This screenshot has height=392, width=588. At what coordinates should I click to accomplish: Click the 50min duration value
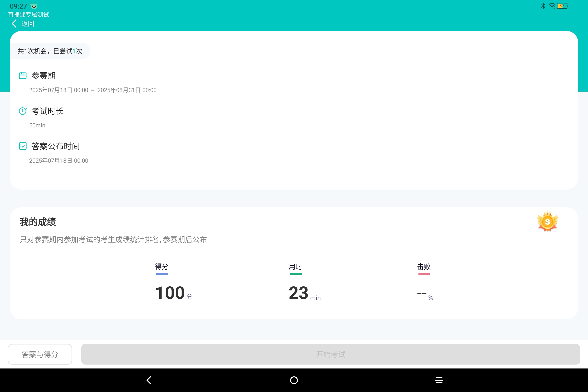[x=37, y=125]
